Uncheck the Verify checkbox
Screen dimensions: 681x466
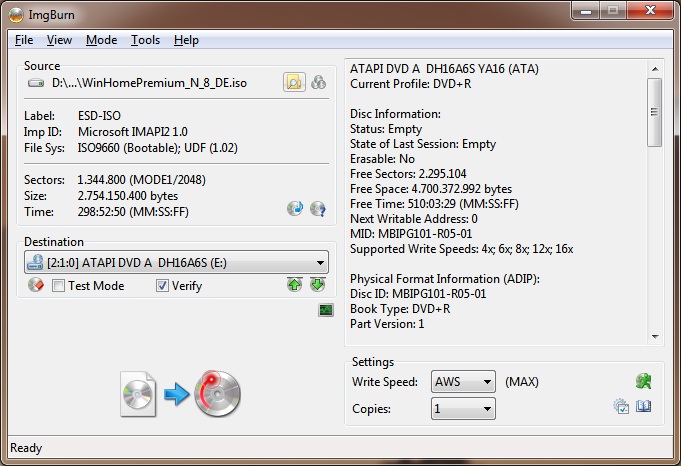click(163, 286)
